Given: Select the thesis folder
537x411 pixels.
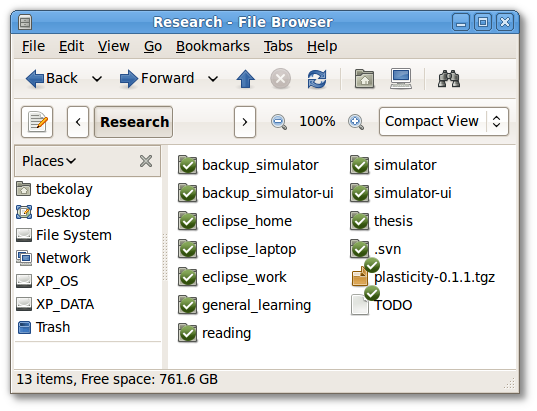Looking at the screenshot, I should 381,221.
